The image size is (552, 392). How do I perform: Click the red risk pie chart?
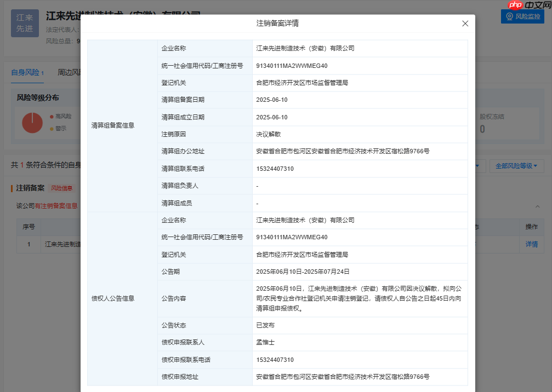32,124
